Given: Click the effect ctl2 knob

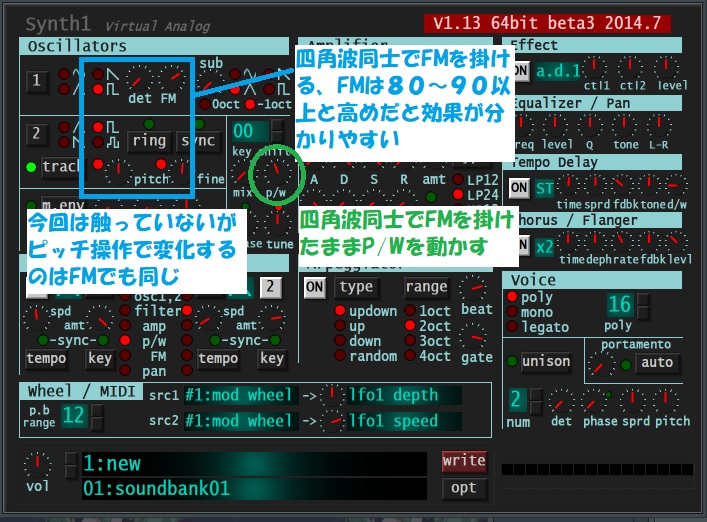Looking at the screenshot, I should (630, 68).
